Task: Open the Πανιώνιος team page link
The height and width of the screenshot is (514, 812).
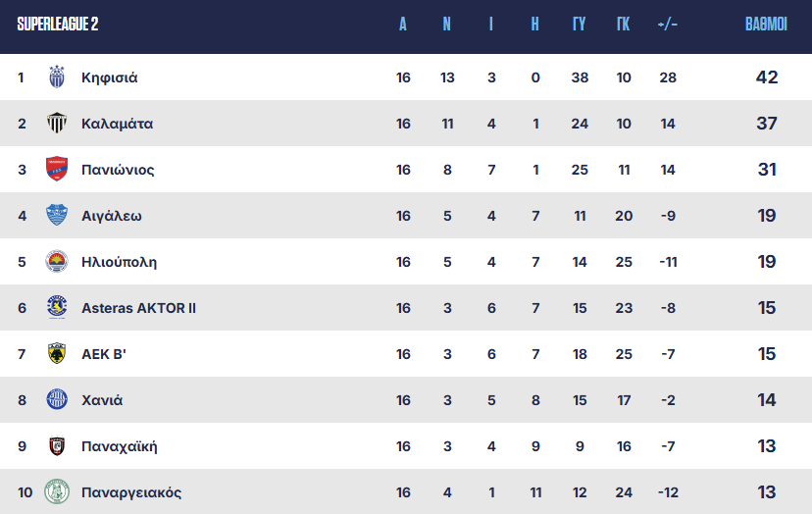Action: point(118,170)
